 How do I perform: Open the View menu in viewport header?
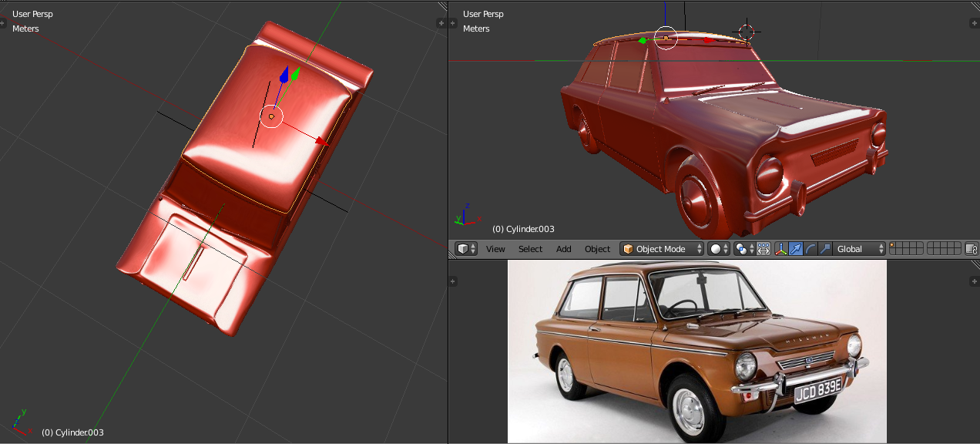495,249
